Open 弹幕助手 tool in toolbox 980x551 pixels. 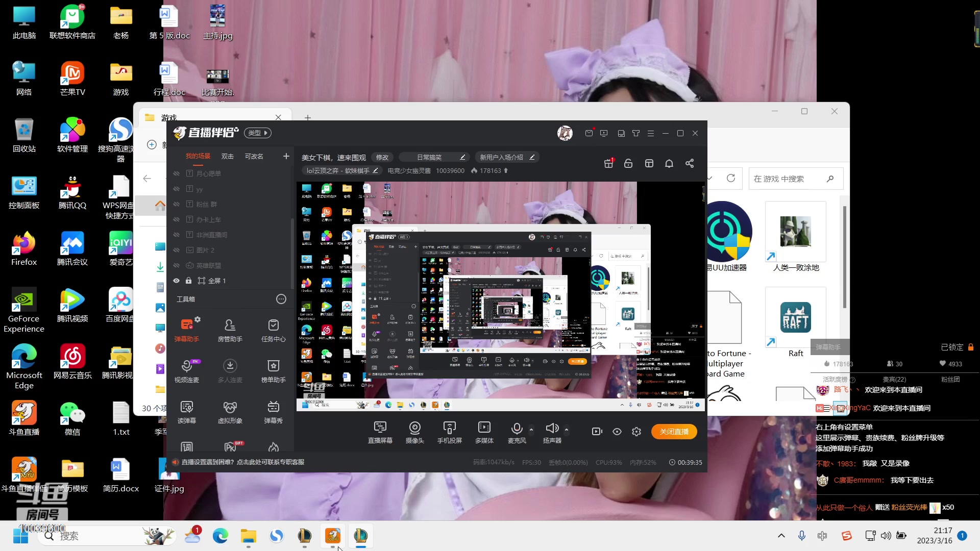(x=187, y=330)
